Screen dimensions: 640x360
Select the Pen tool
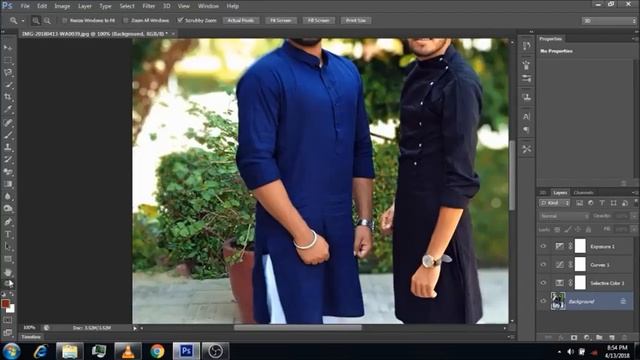click(x=8, y=222)
